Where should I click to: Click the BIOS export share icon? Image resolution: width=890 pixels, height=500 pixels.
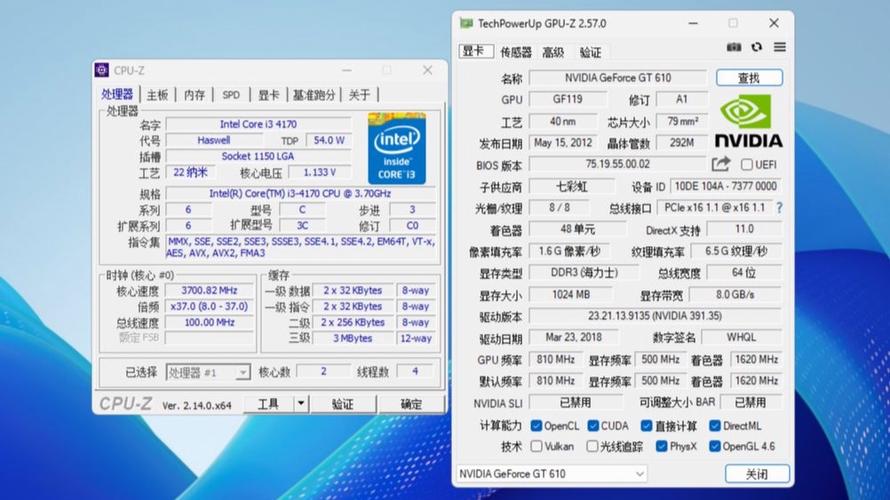[x=721, y=164]
